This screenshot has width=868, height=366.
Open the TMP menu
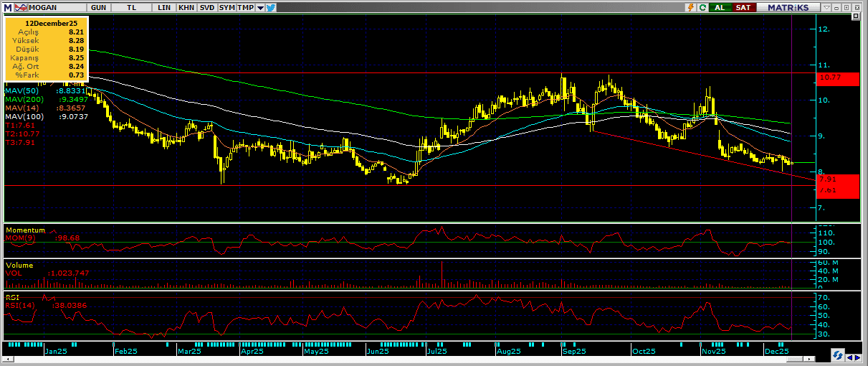pyautogui.click(x=246, y=7)
